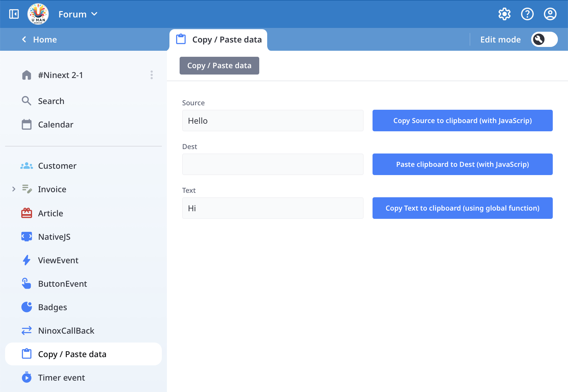
Task: Click the Timer event stopwatch icon
Action: click(x=27, y=377)
